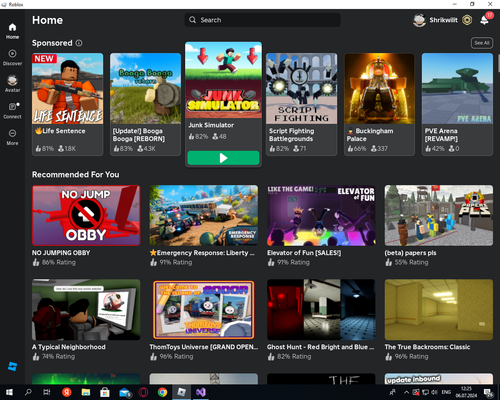Open Opera browser from taskbar
Image resolution: width=500 pixels, height=400 pixels.
point(143,392)
